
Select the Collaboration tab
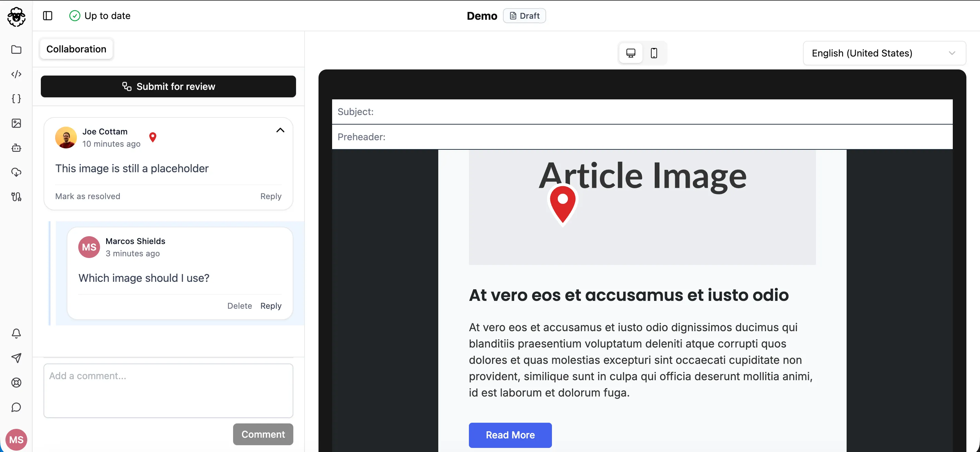76,49
